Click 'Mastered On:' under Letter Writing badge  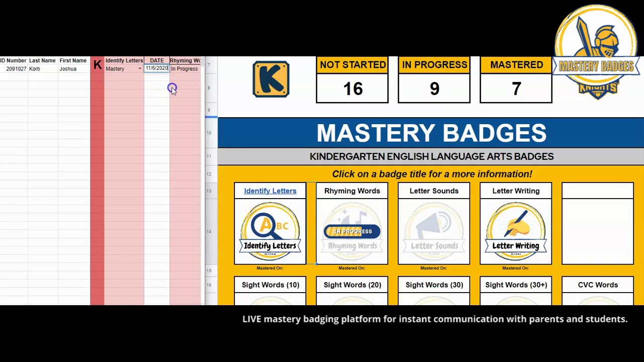tap(515, 268)
